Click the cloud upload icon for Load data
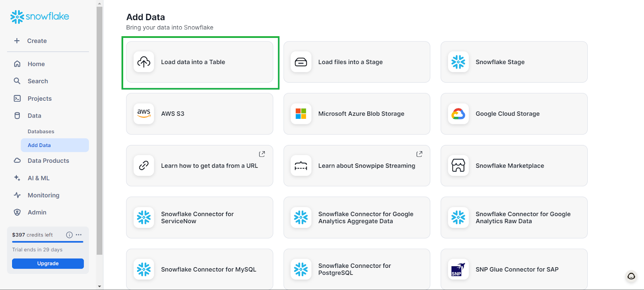The width and height of the screenshot is (644, 290). coord(144,62)
